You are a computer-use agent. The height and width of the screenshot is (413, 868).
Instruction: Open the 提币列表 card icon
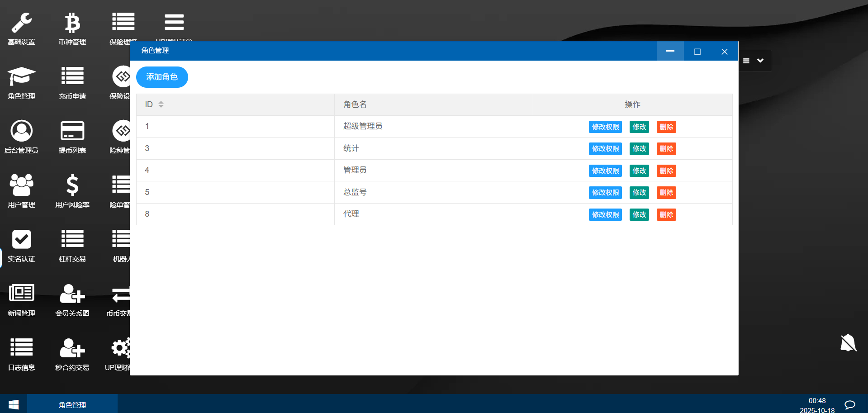click(72, 132)
